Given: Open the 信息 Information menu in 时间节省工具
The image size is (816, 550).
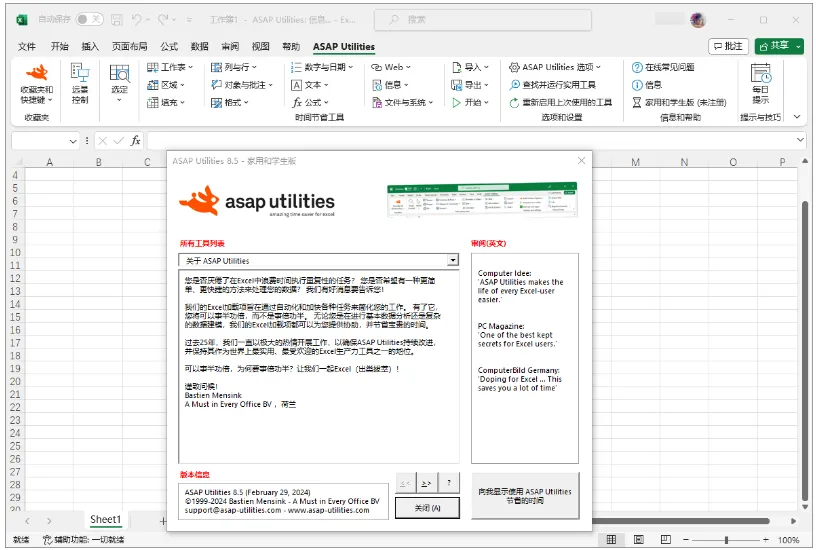Looking at the screenshot, I should tap(390, 85).
